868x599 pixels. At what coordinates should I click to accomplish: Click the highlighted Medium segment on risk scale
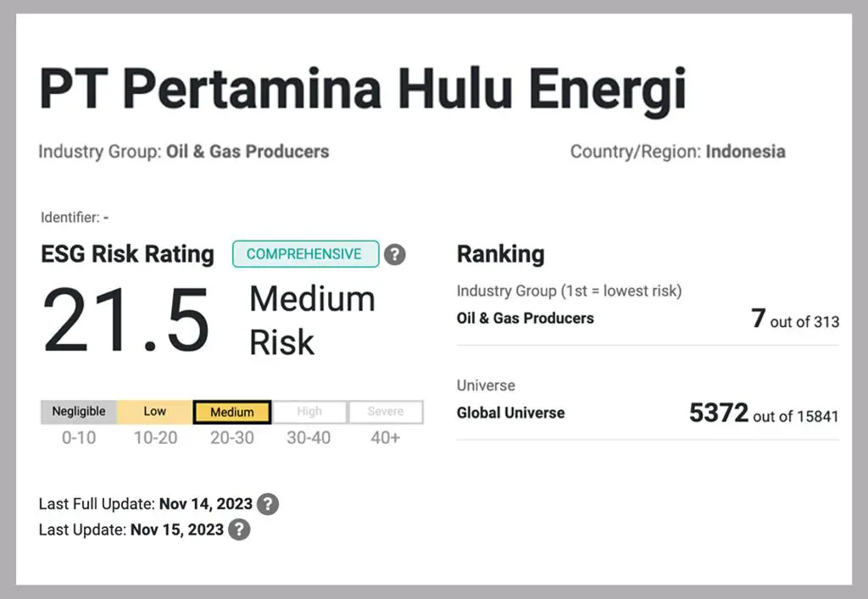[x=231, y=412]
